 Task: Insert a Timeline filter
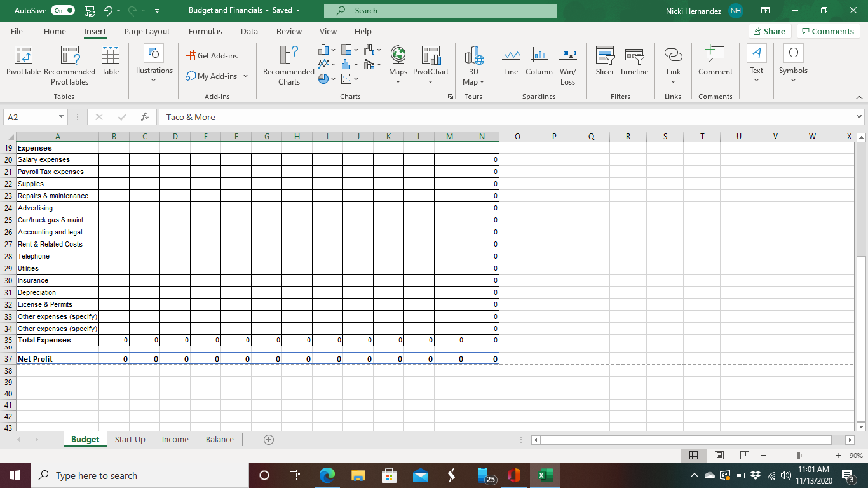[x=634, y=64]
